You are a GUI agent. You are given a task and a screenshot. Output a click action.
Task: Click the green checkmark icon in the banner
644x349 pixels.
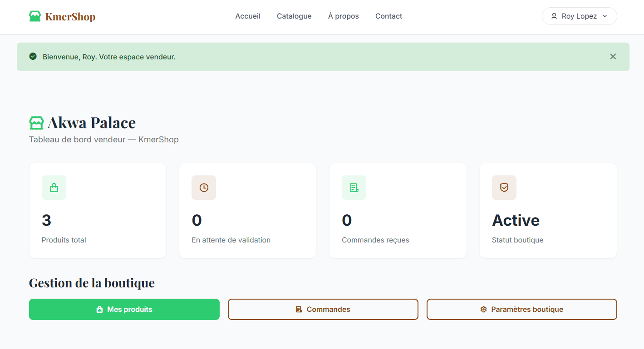(33, 57)
